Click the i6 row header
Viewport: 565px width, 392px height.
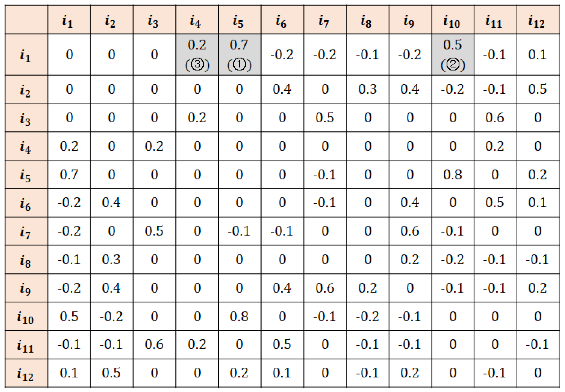[x=26, y=203]
